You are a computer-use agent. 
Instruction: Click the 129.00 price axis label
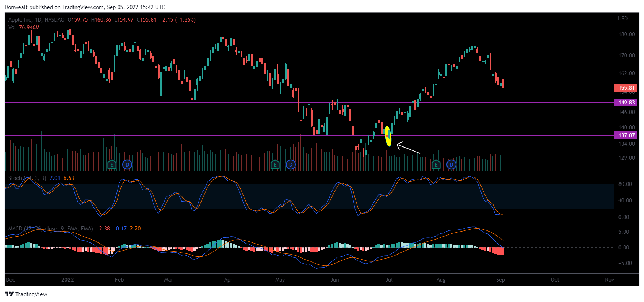[626, 158]
